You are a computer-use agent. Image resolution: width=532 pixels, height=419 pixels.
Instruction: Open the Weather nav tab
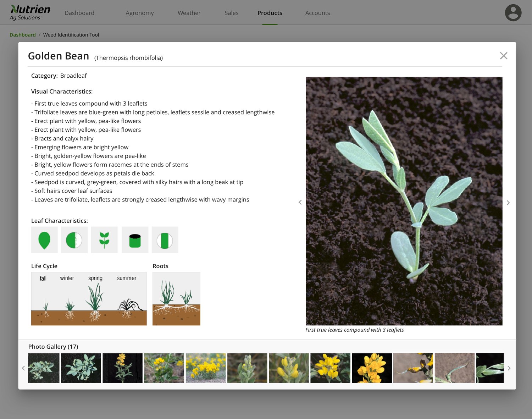click(x=189, y=13)
